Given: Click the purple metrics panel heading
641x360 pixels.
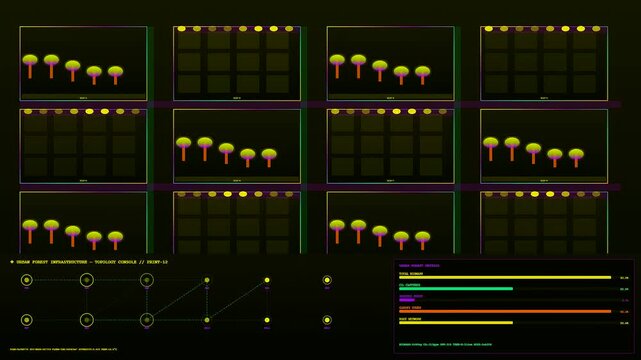Looking at the screenshot, I should [x=419, y=266].
